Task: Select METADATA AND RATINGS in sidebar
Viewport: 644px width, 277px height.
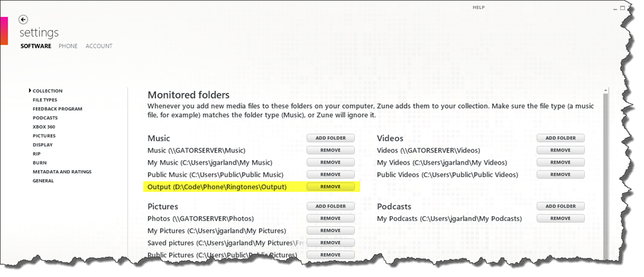Action: [x=62, y=171]
